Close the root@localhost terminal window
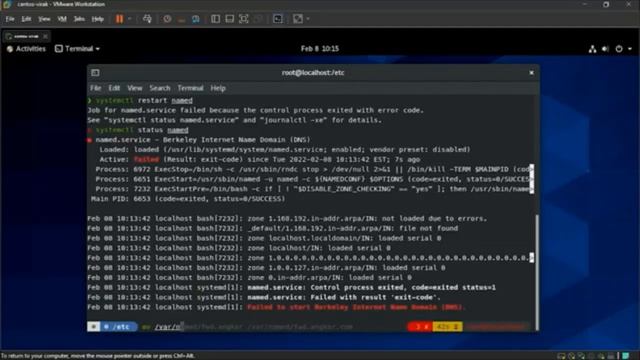Viewport: 640px width, 360px height. [x=531, y=73]
